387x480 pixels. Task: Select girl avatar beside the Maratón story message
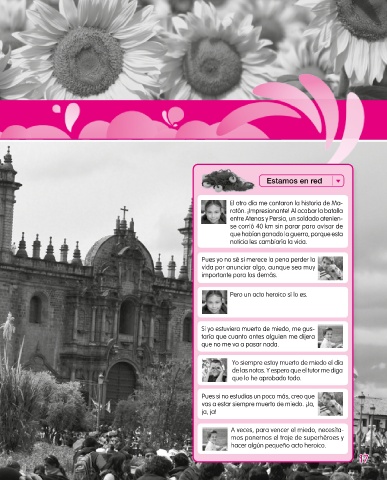[x=214, y=212]
